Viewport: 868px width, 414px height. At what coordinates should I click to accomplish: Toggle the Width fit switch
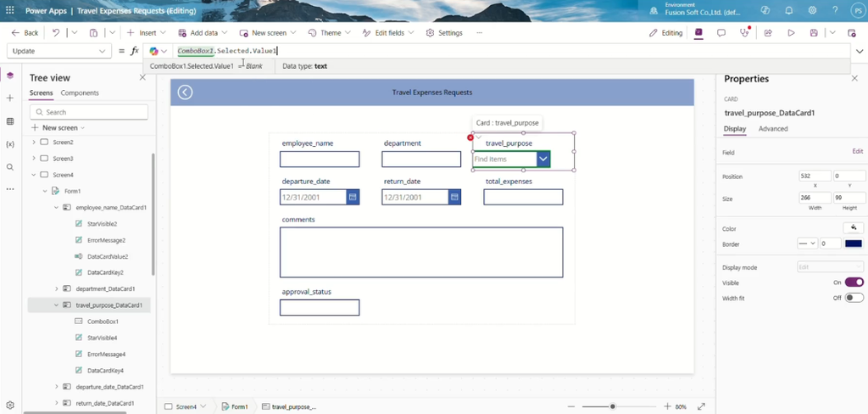click(x=854, y=298)
